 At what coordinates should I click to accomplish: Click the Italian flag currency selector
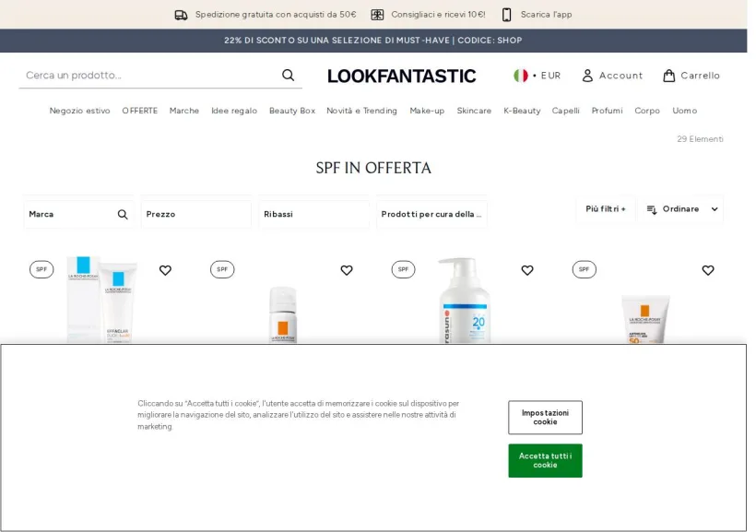tap(521, 76)
